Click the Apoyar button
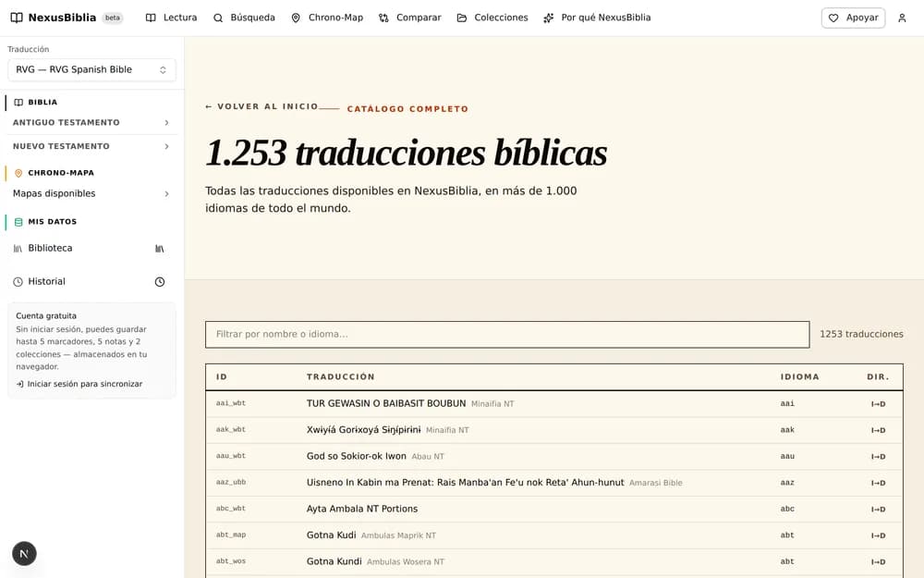 coord(853,18)
